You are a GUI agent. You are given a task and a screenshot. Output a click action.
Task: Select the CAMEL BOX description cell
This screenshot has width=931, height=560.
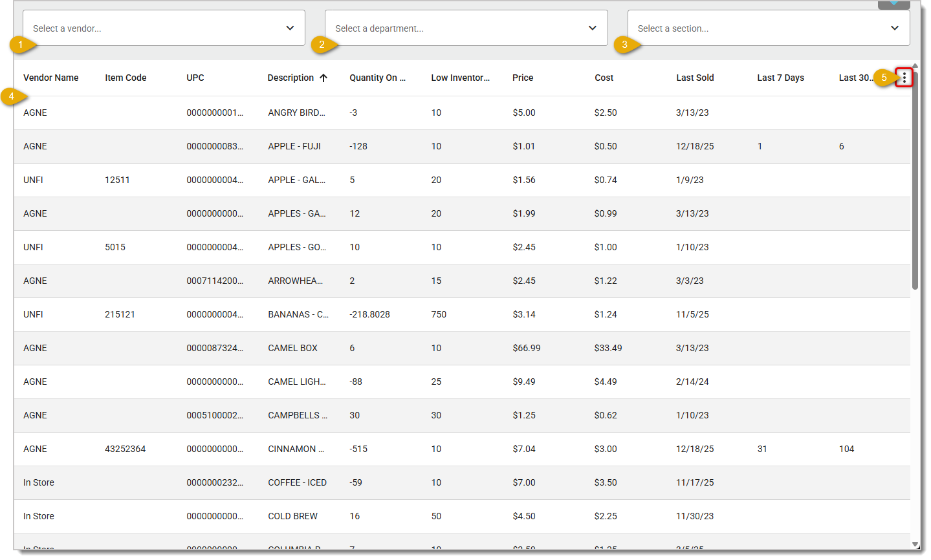click(292, 348)
